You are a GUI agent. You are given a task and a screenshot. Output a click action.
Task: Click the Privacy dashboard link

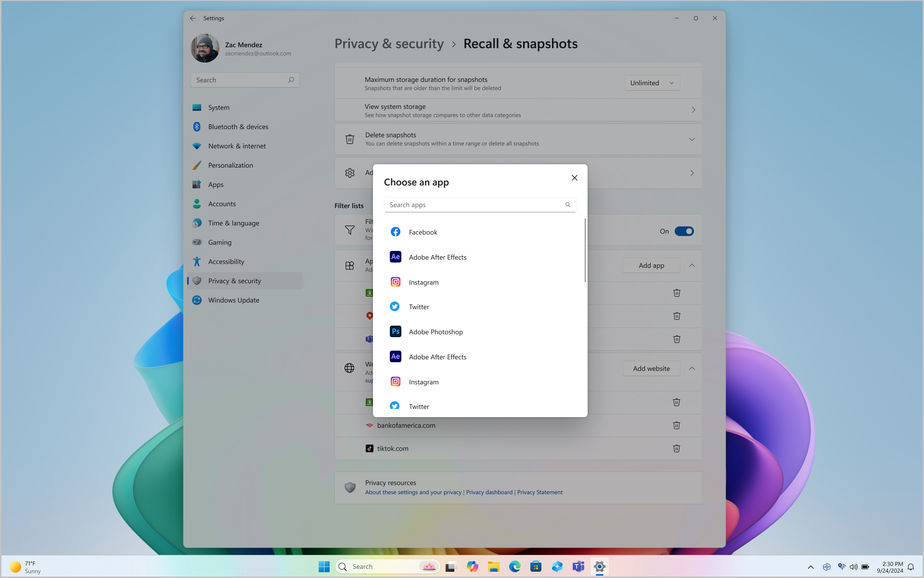point(489,492)
